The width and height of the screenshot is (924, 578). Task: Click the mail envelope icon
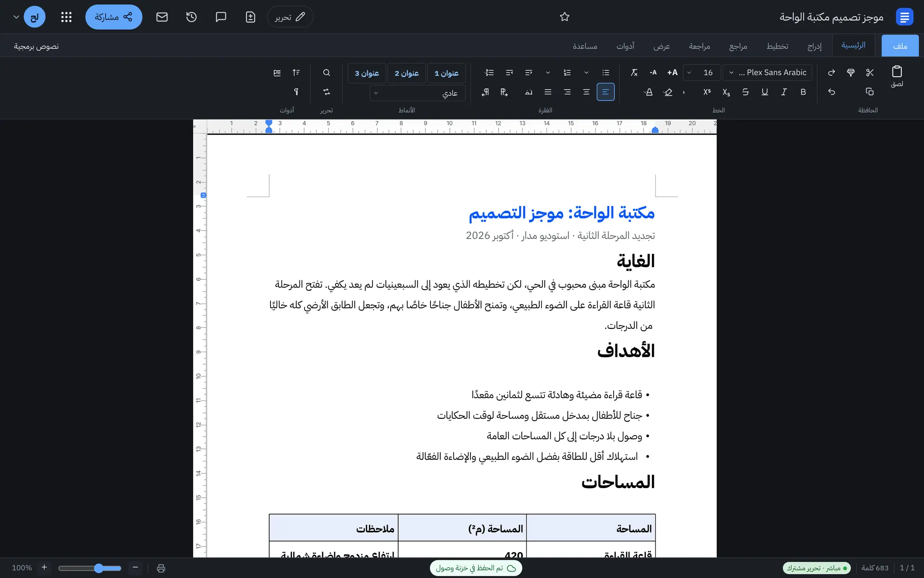coord(162,17)
